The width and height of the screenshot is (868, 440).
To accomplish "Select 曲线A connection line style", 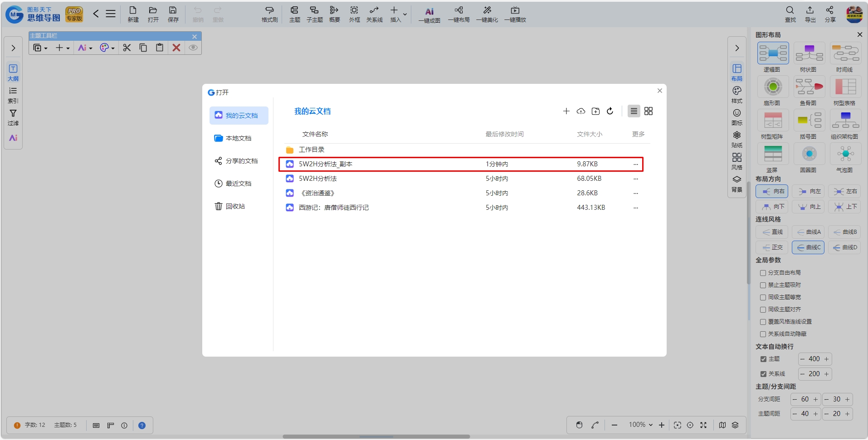I will click(809, 232).
